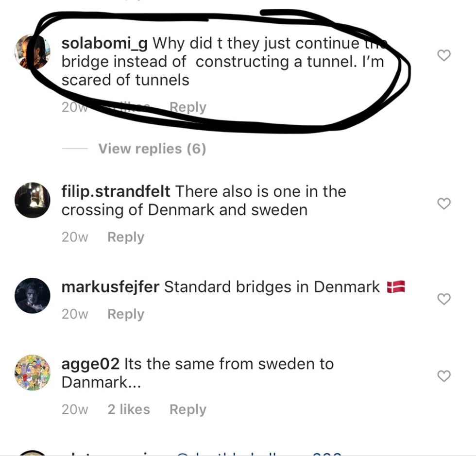Screen dimensions: 476x456
Task: Tap the Danish flag emoji in markusfejfer's comment
Action: tap(396, 287)
